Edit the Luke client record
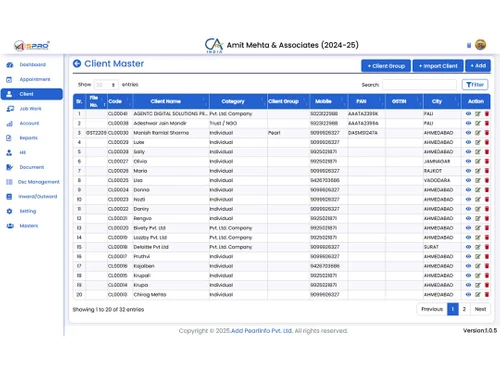Image resolution: width=500 pixels, height=375 pixels. tap(478, 142)
